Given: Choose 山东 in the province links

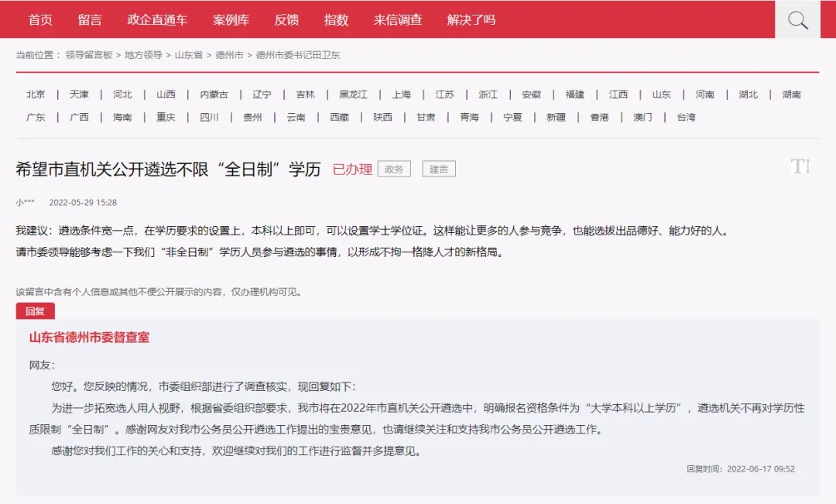Looking at the screenshot, I should pos(661,93).
